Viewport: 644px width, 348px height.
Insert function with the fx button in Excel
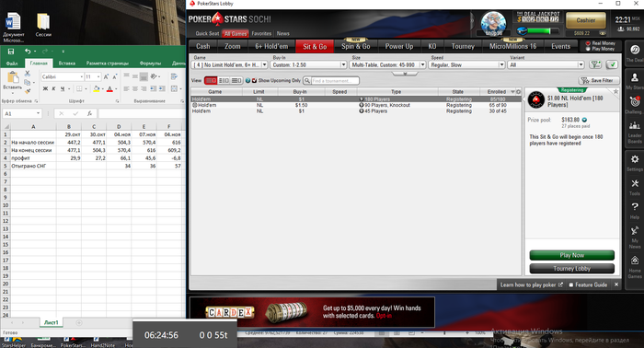pos(89,114)
